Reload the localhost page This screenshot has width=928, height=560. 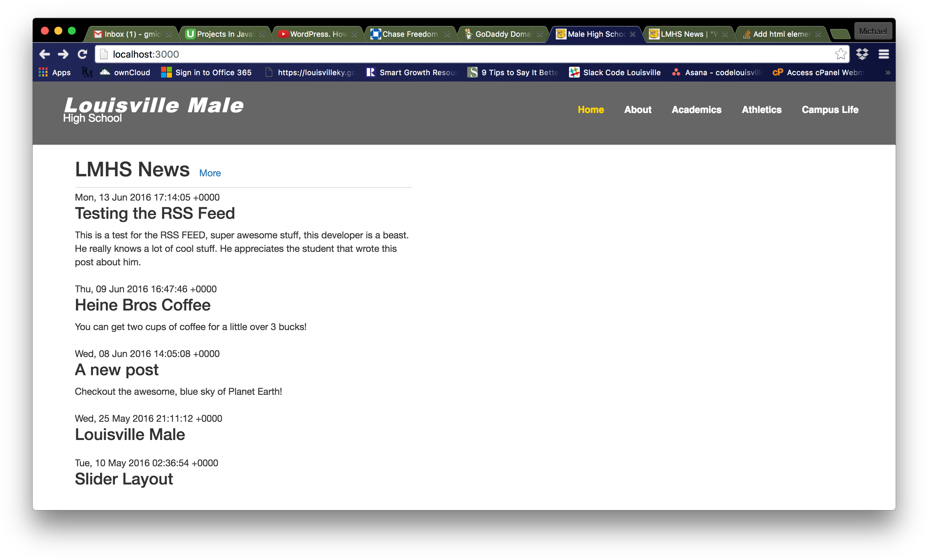(83, 54)
